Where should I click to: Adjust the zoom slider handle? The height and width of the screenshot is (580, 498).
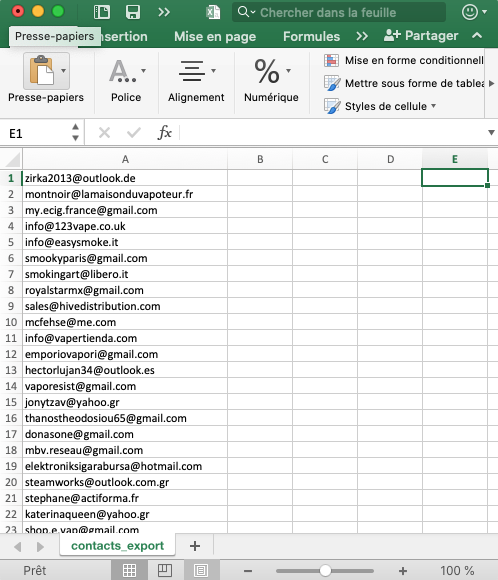point(325,570)
